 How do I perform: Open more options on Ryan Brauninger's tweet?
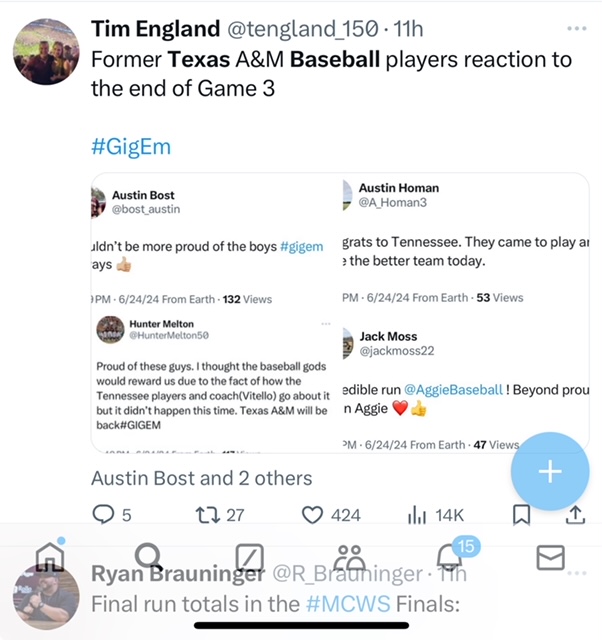pos(577,575)
